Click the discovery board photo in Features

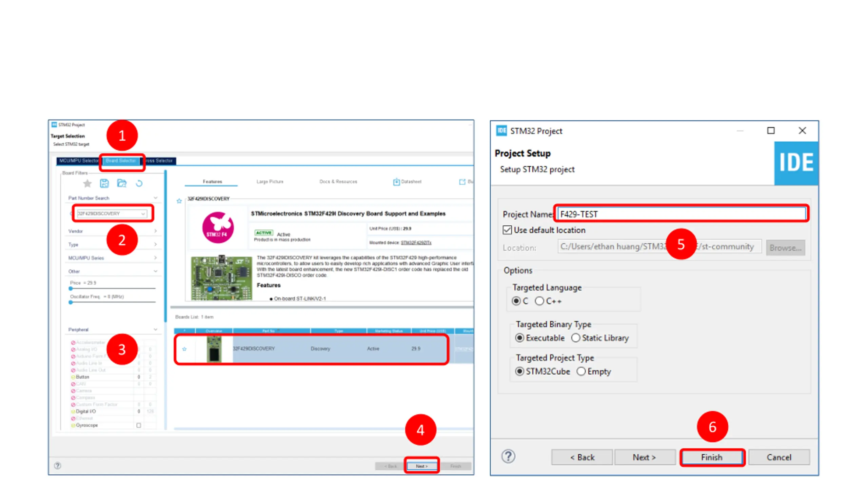point(221,278)
